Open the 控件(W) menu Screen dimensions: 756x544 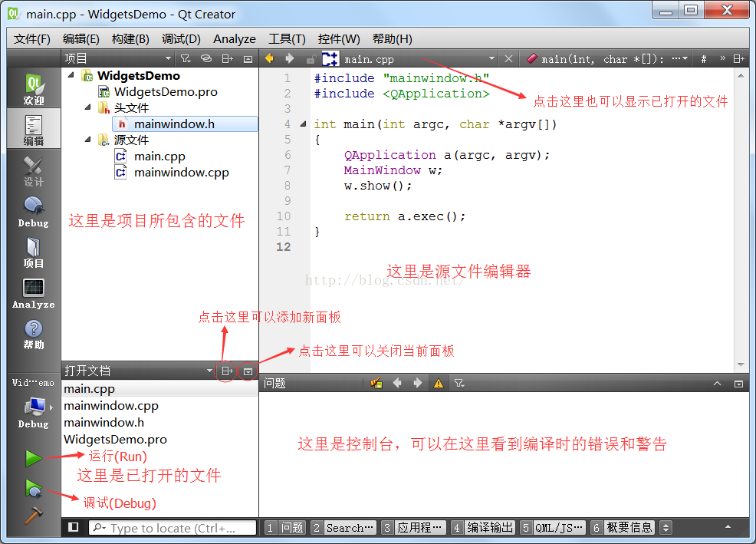pyautogui.click(x=339, y=39)
